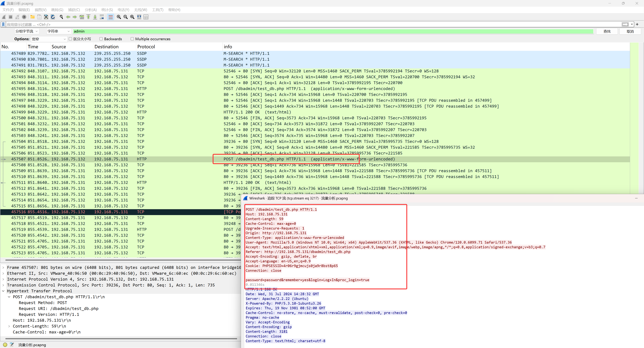Screen dimensions: 644x348
Task: Open the expert information circle in status bar
Action: [x=5, y=345]
